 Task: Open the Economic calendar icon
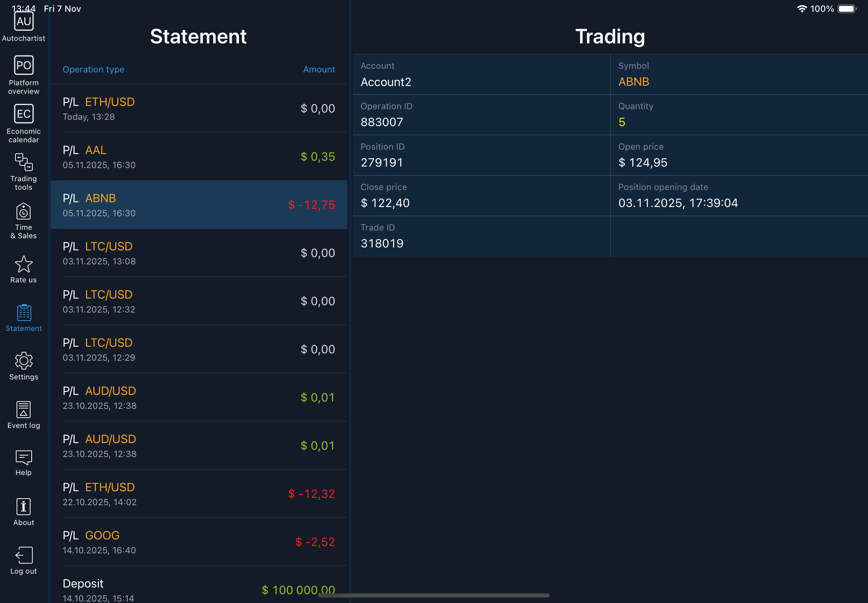pyautogui.click(x=24, y=114)
